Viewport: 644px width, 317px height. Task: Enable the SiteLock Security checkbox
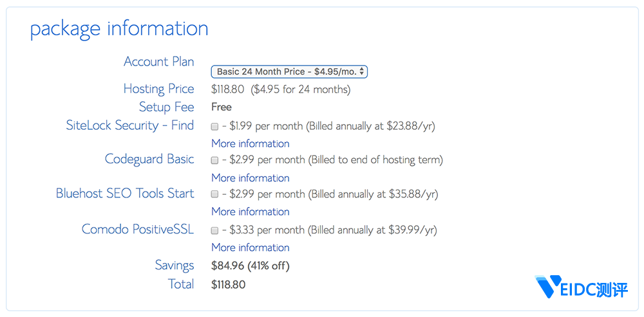pos(214,127)
